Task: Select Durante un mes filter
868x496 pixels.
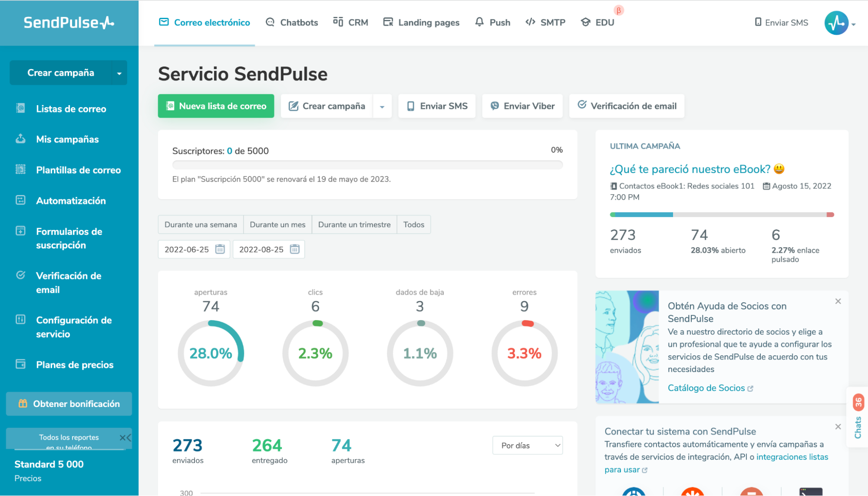Action: (277, 225)
